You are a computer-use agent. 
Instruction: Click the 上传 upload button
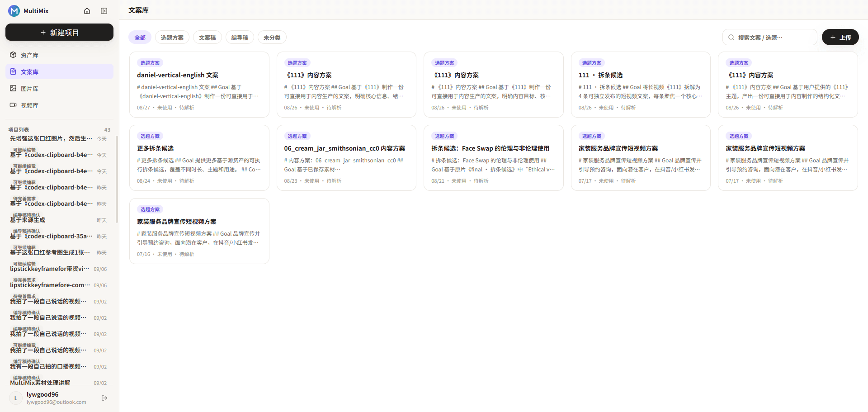[x=840, y=37]
